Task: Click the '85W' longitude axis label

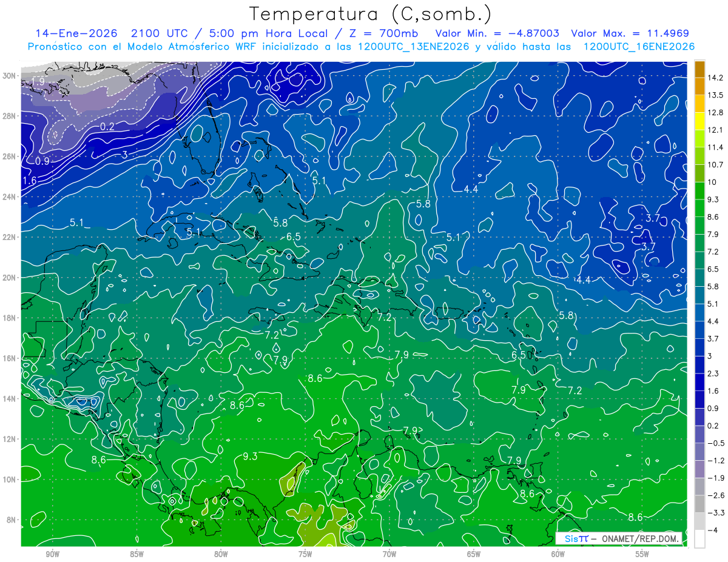Action: [136, 554]
